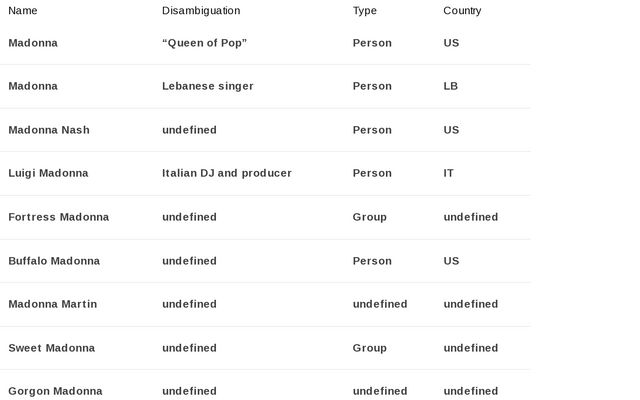Click the Buffalo Madonna name
The width and height of the screenshot is (640, 400).
point(54,261)
